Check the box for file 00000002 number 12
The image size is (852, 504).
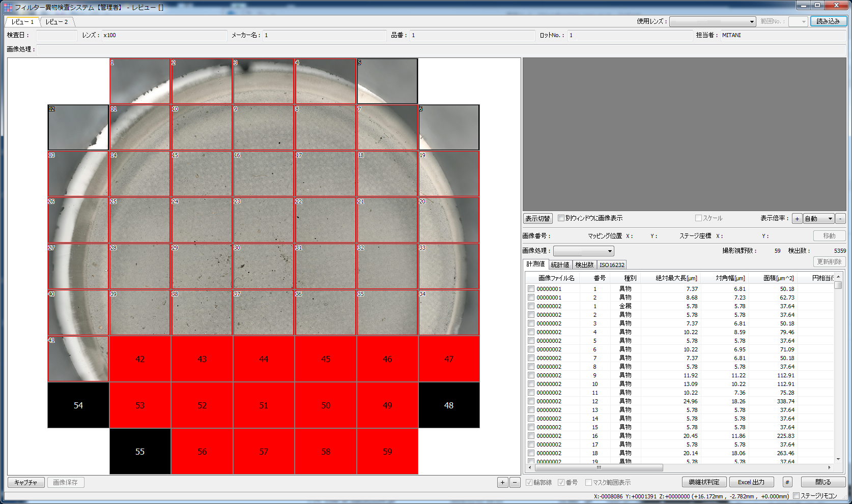pyautogui.click(x=531, y=401)
